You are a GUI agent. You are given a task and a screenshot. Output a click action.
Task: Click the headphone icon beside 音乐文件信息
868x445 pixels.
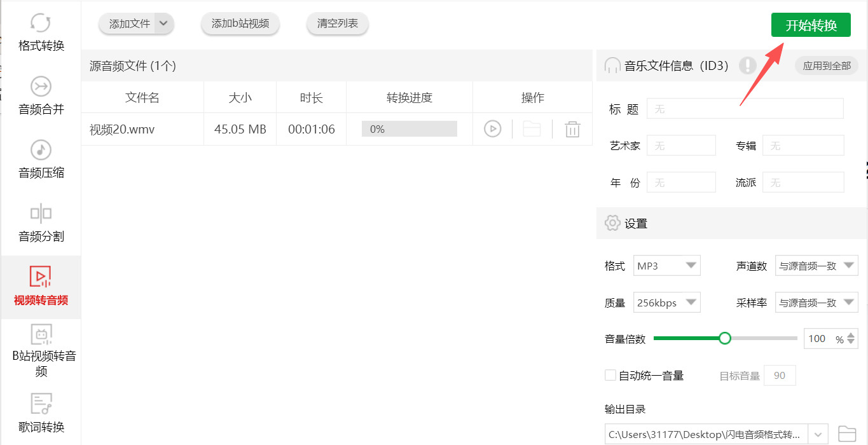pos(612,65)
